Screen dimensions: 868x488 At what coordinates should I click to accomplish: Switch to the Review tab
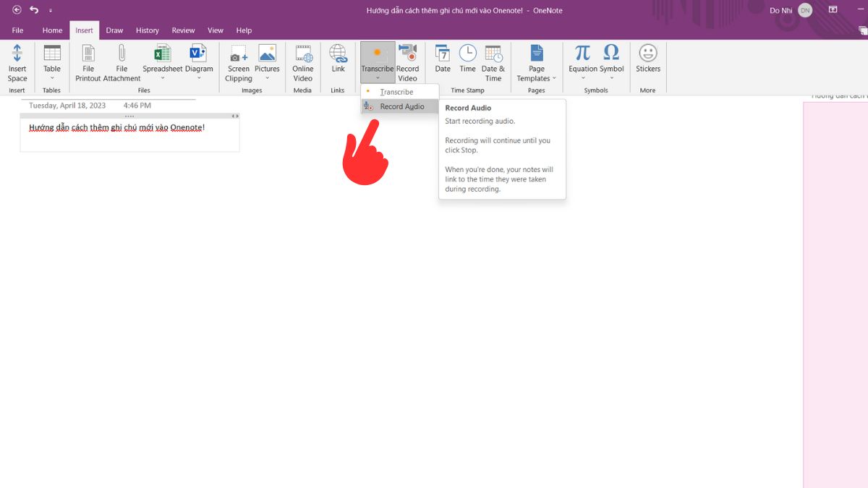point(183,30)
